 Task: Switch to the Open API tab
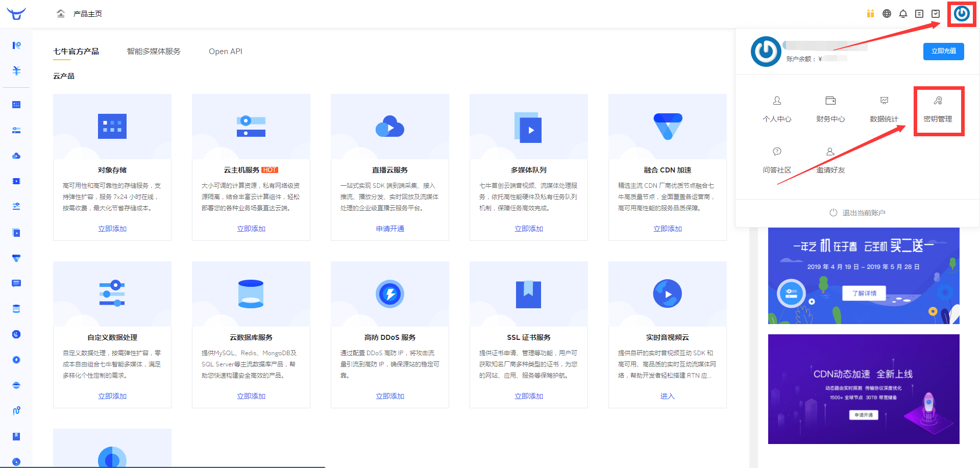(225, 51)
